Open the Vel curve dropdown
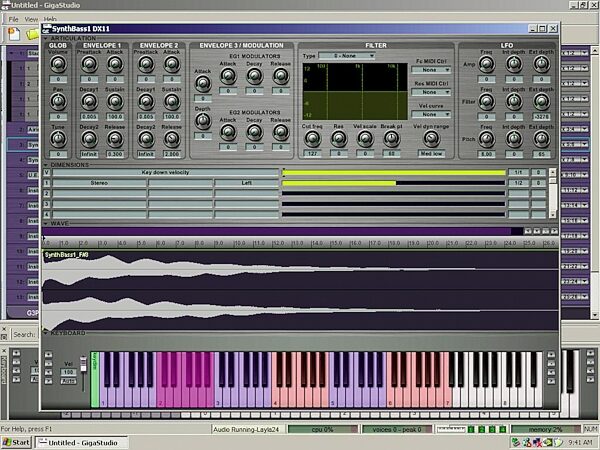The width and height of the screenshot is (600, 450). pos(431,114)
